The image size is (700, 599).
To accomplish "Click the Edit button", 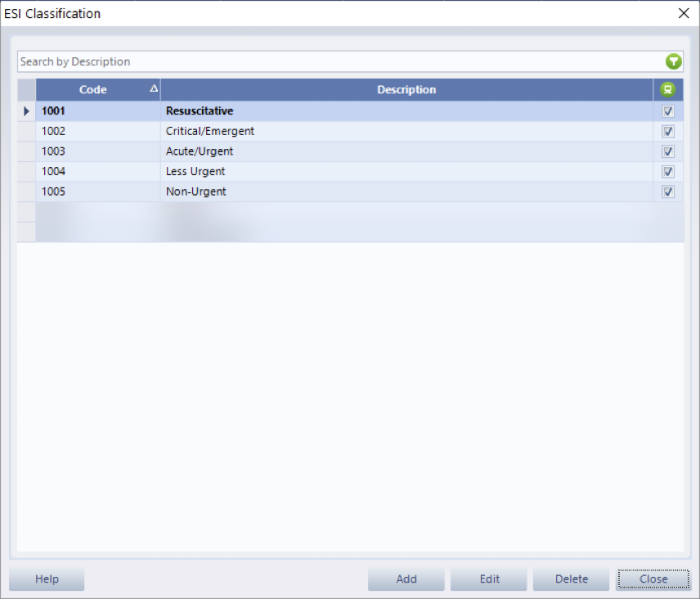I will tap(490, 579).
